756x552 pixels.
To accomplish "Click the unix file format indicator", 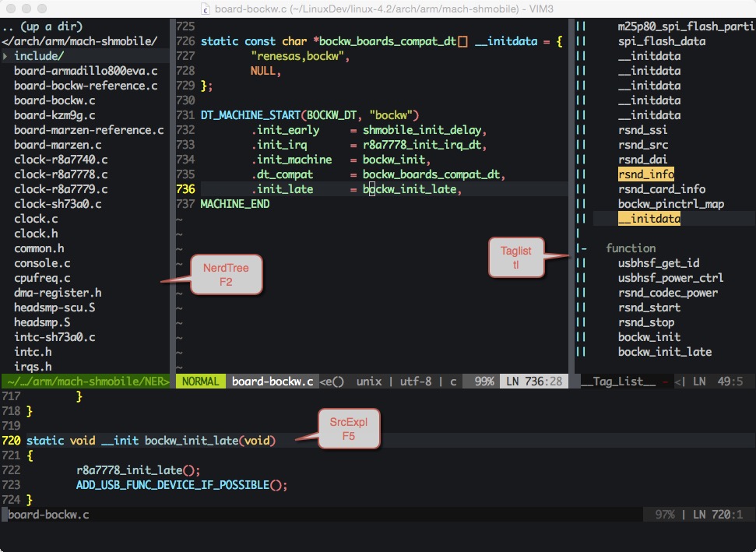I will pos(369,381).
